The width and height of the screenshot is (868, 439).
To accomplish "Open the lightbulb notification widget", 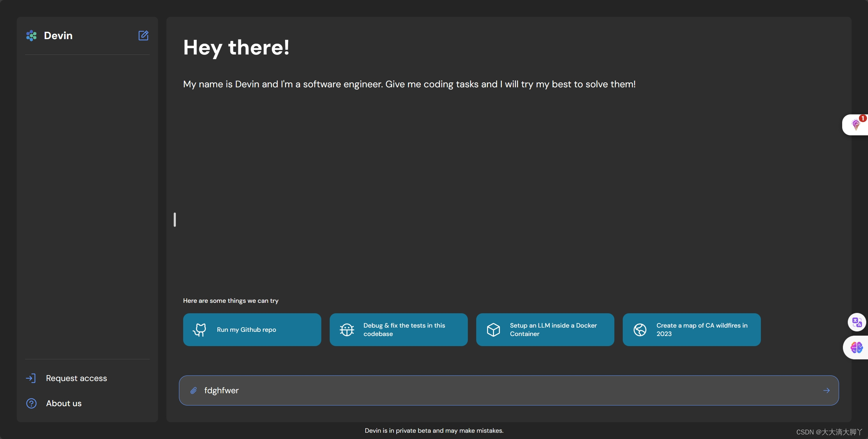I will [x=855, y=125].
